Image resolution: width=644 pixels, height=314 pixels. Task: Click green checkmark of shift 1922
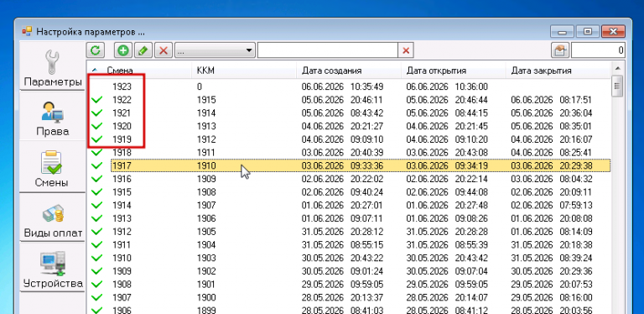(x=97, y=100)
